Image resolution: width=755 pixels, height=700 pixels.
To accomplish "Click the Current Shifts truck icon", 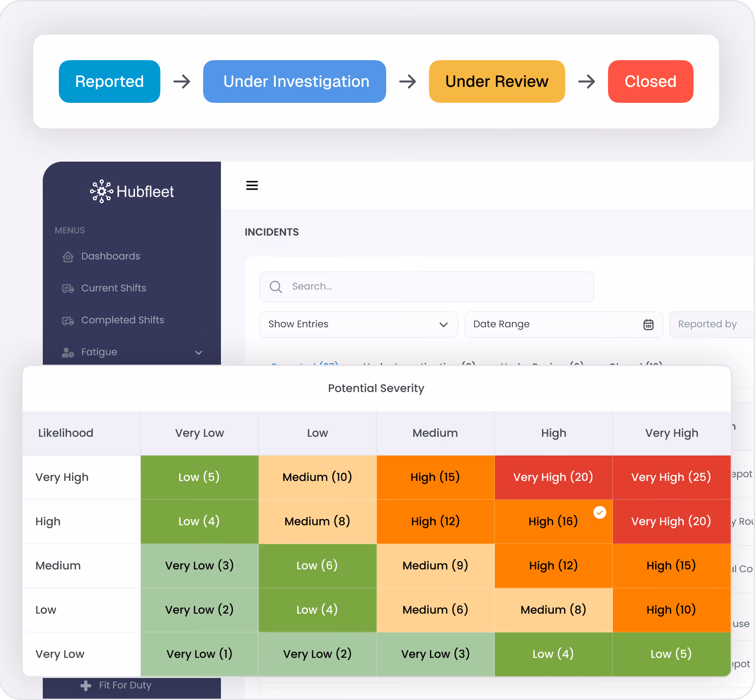I will pos(68,289).
